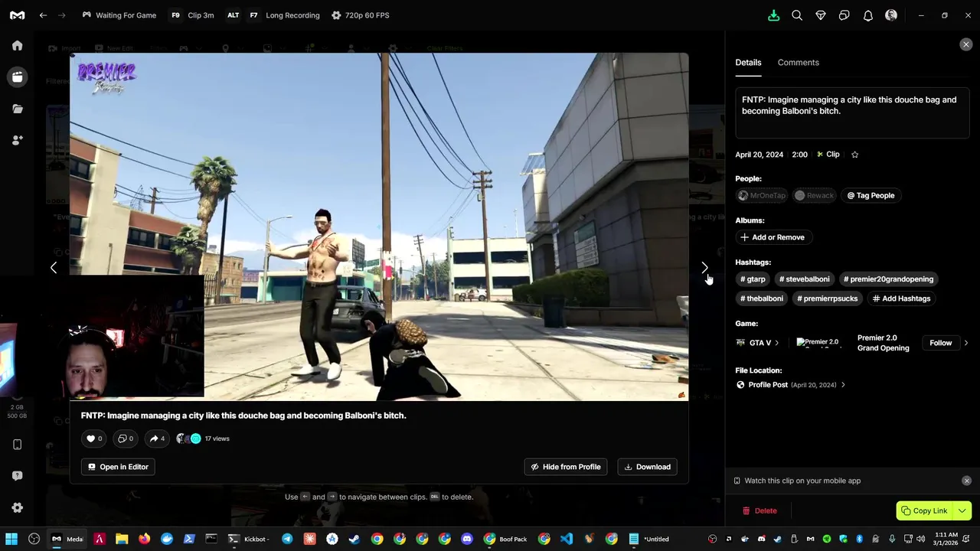The width and height of the screenshot is (980, 551).
Task: Open the friends sidebar icon
Action: 17,140
